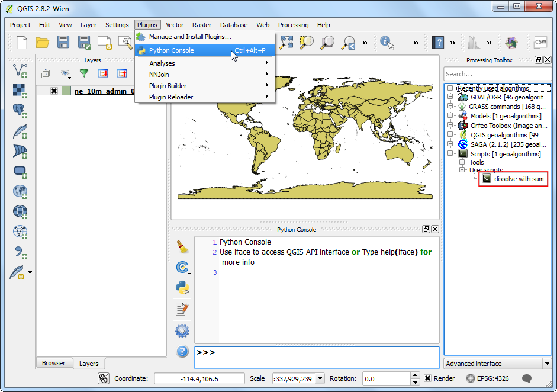This screenshot has height=392, width=557.
Task: Click Add WMS Layer globe icon
Action: click(20, 191)
